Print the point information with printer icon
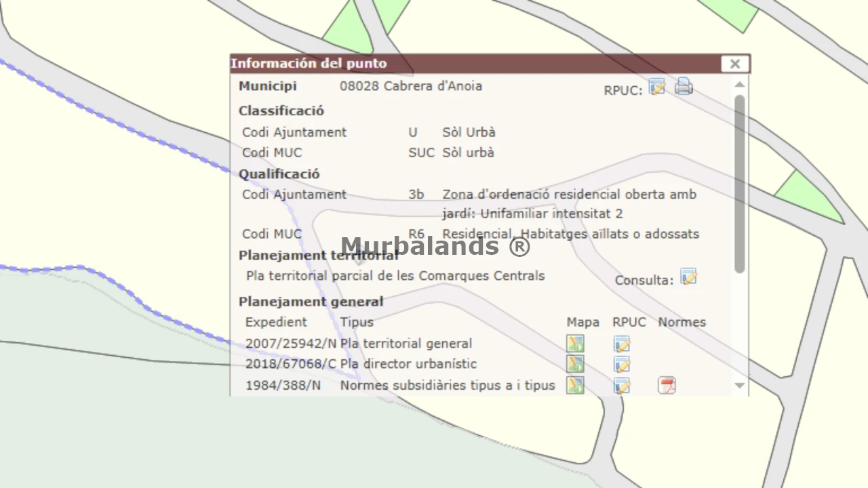The image size is (868, 488). tap(684, 87)
